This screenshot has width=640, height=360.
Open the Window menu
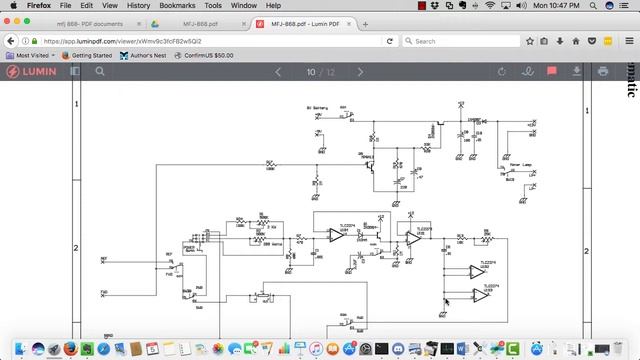[x=244, y=5]
